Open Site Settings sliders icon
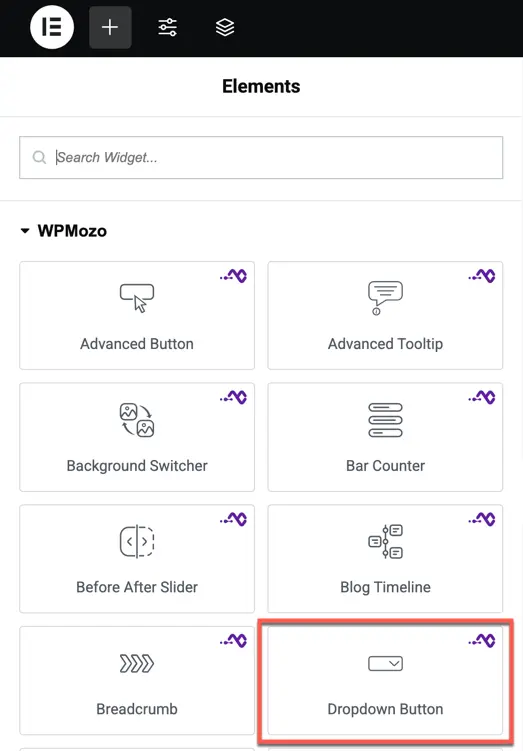The width and height of the screenshot is (523, 751). [168, 27]
